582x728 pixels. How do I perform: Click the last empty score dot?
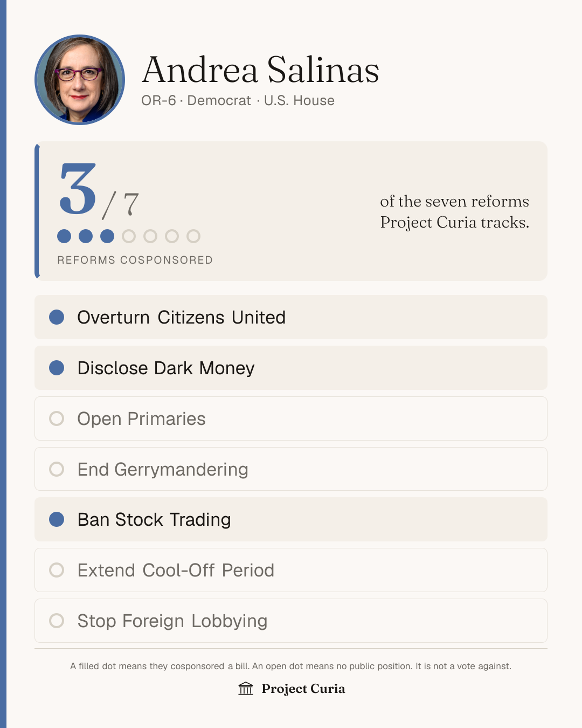pyautogui.click(x=193, y=236)
